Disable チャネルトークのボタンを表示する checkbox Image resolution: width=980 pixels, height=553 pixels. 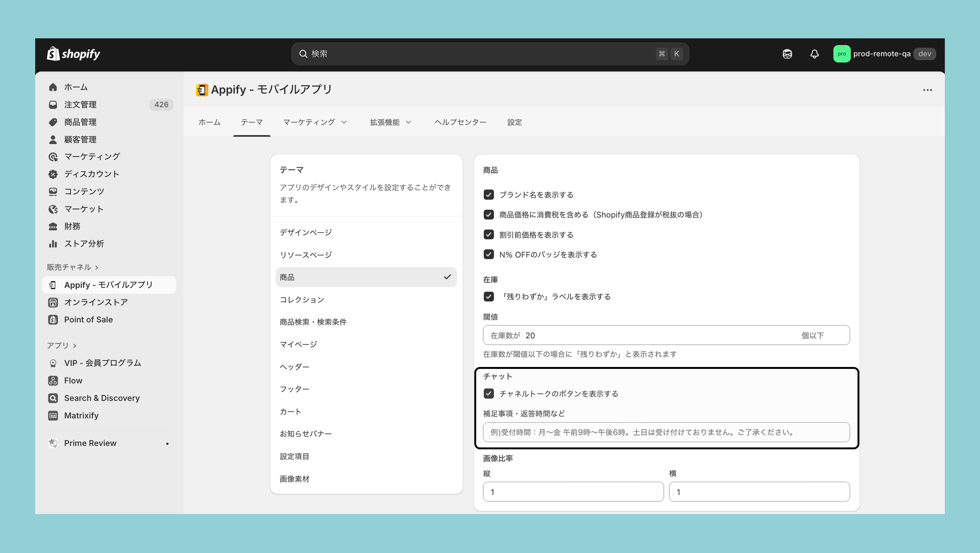tap(488, 393)
